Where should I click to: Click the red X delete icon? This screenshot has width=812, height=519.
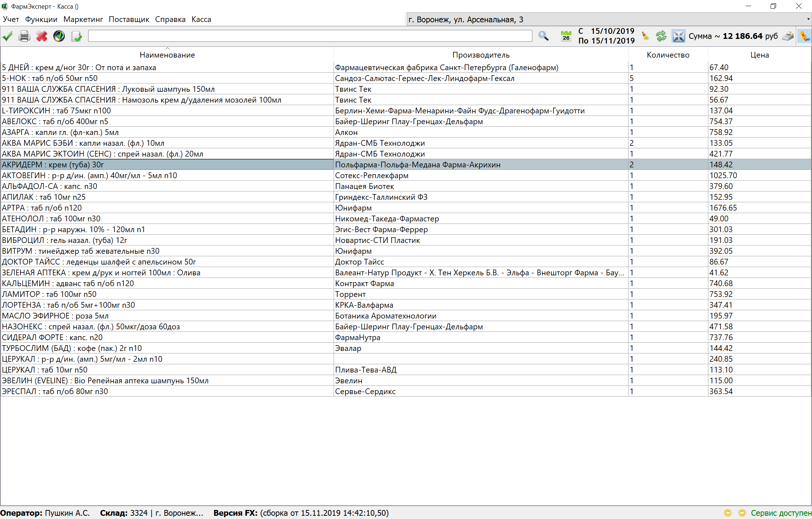(42, 36)
